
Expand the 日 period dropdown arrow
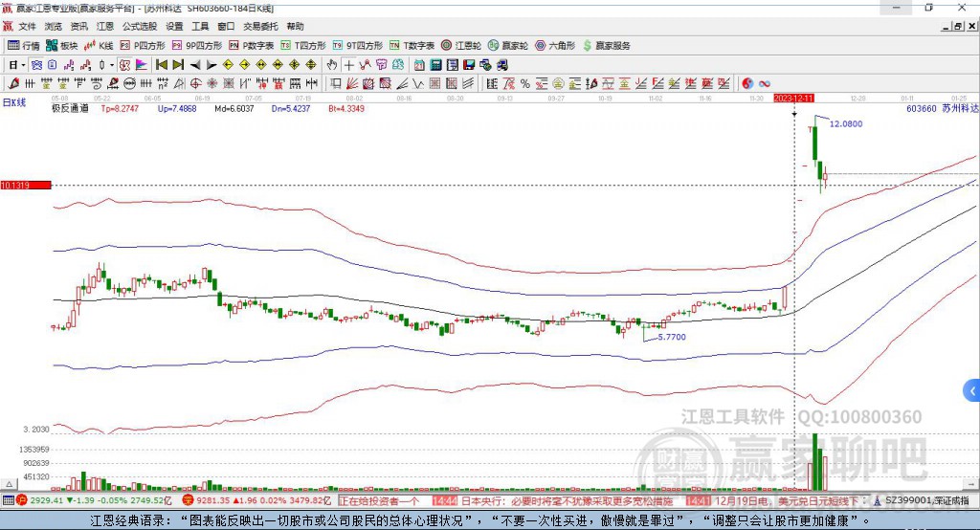[x=23, y=65]
